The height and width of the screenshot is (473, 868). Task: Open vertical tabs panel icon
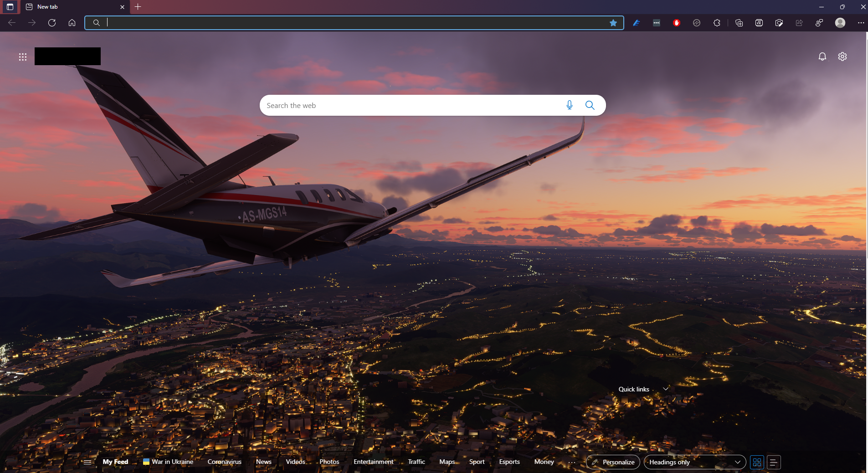tap(10, 7)
